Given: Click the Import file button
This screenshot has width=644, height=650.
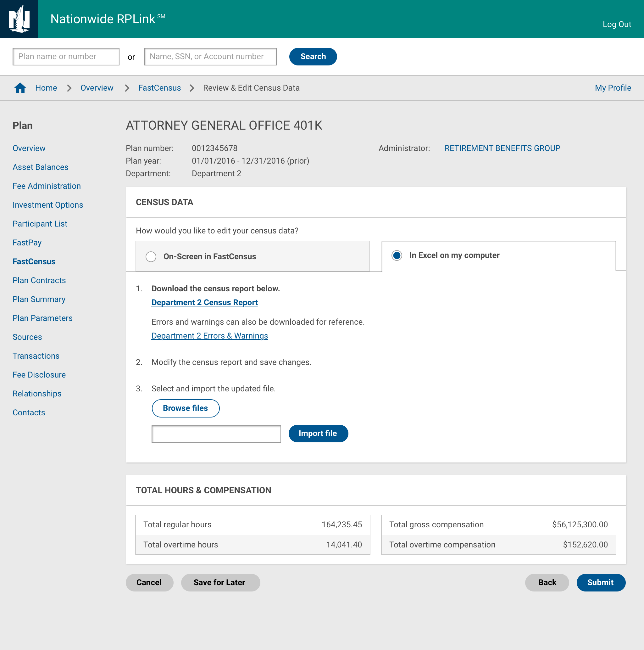Looking at the screenshot, I should click(318, 433).
